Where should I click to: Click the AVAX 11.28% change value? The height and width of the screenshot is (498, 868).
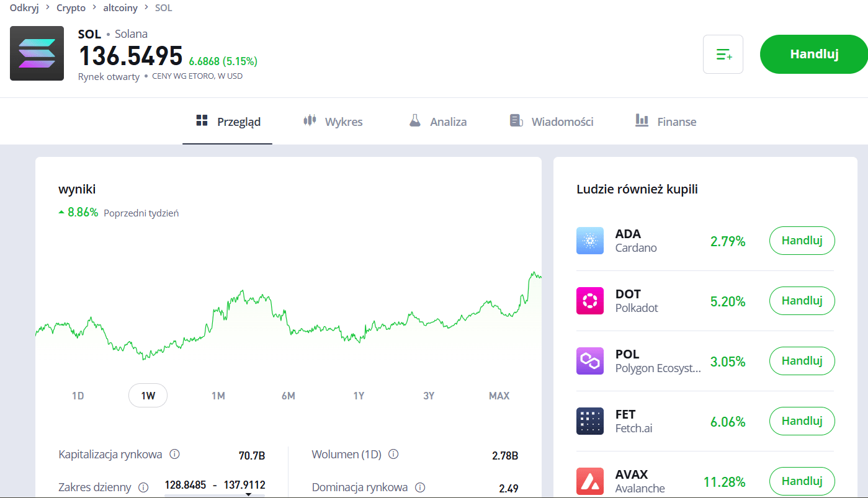725,482
